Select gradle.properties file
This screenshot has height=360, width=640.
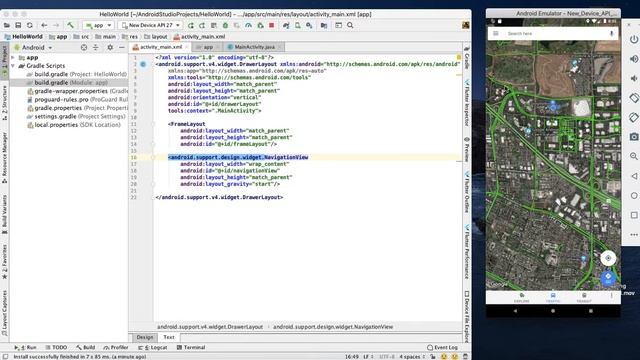pyautogui.click(x=77, y=108)
